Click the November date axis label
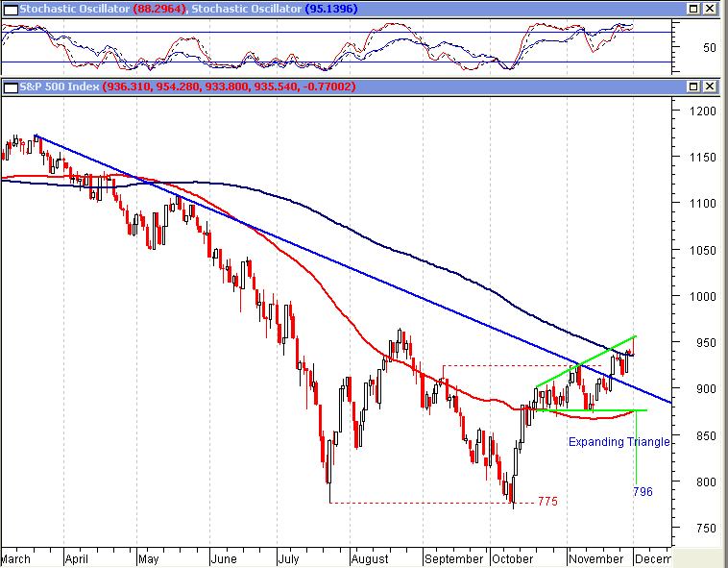728x568 pixels. 595,558
